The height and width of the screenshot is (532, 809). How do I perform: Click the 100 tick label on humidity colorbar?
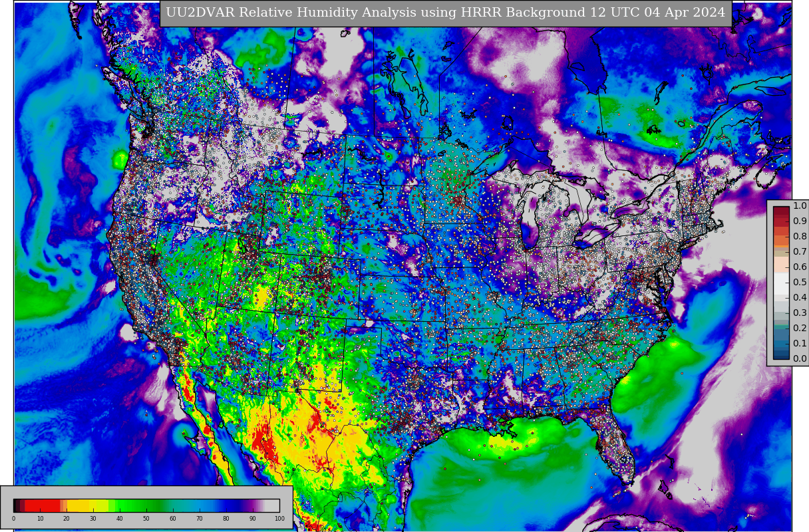(x=279, y=519)
